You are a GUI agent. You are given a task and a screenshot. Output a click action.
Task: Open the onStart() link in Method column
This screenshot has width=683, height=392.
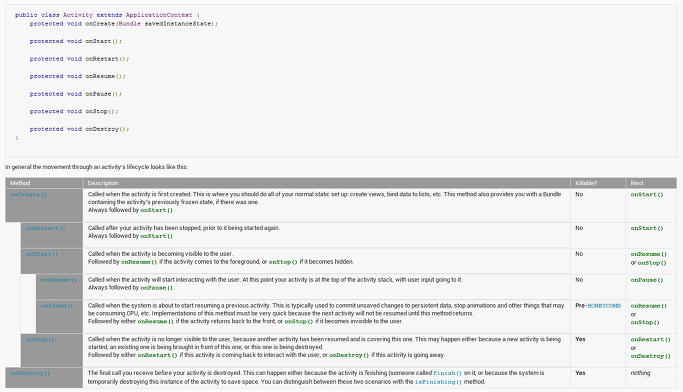click(x=42, y=254)
